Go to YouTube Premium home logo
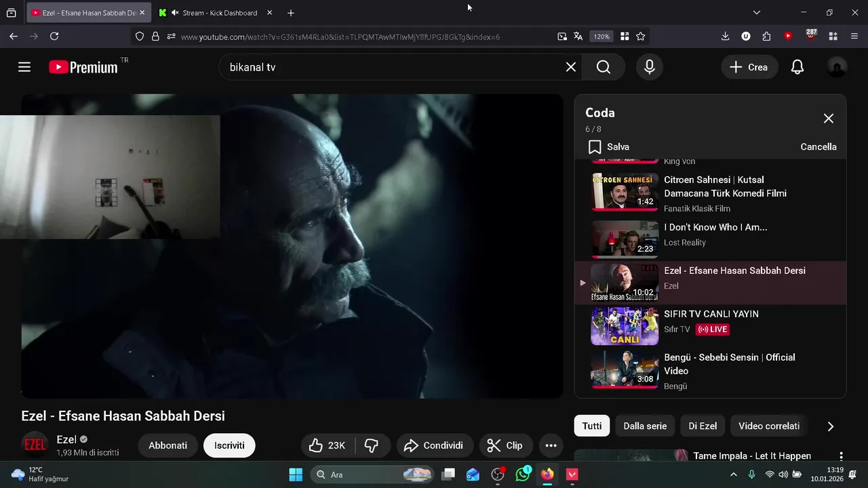This screenshot has height=488, width=868. pos(83,67)
